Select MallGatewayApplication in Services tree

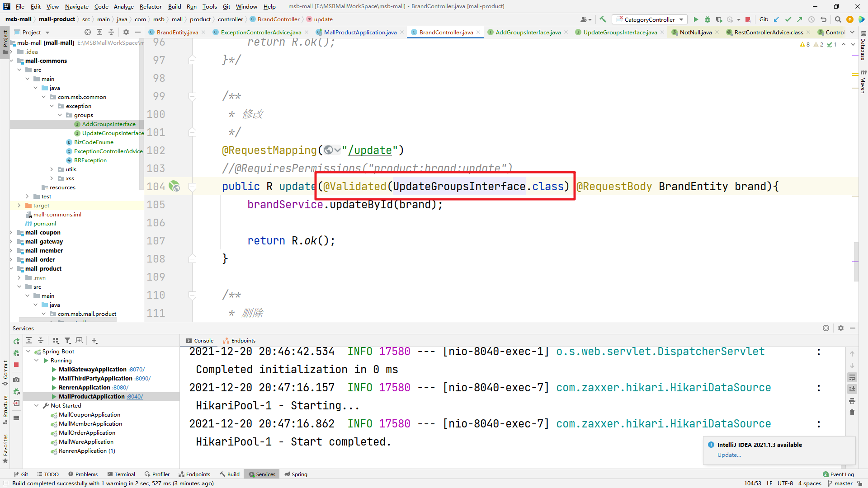pyautogui.click(x=92, y=369)
